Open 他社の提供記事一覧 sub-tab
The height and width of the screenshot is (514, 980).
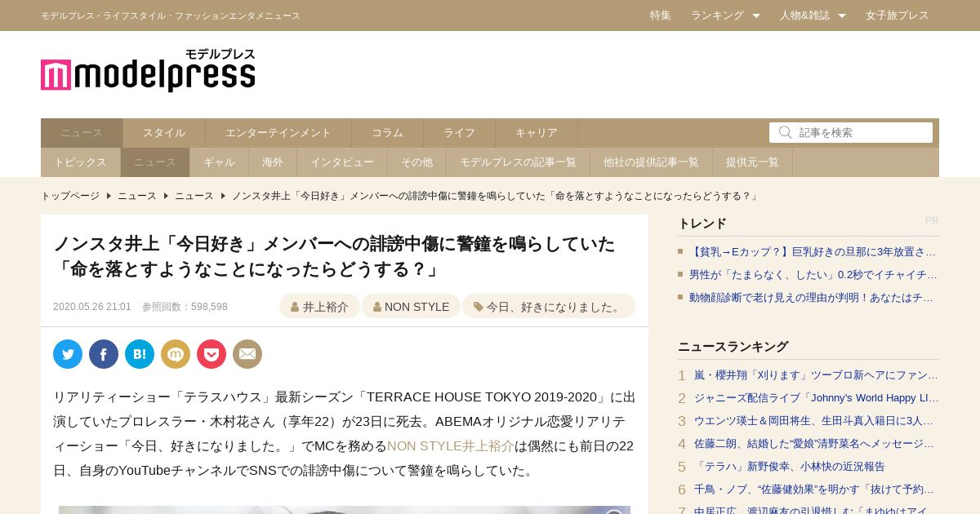pos(652,162)
